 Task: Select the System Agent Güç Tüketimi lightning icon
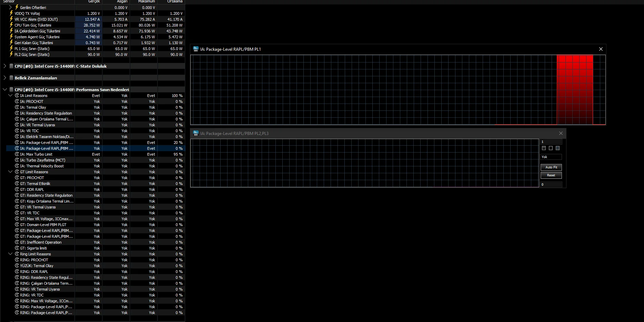click(11, 37)
